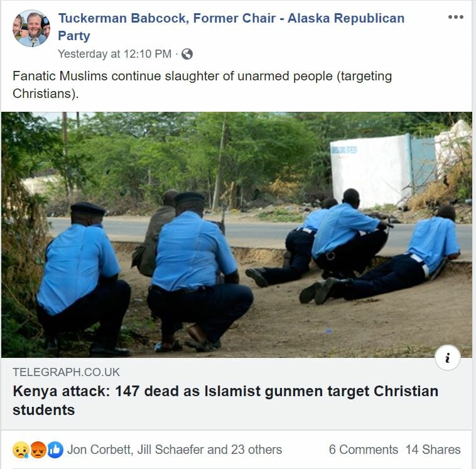Image resolution: width=476 pixels, height=469 pixels.
Task: Click the sad reaction emoji
Action: pyautogui.click(x=21, y=450)
